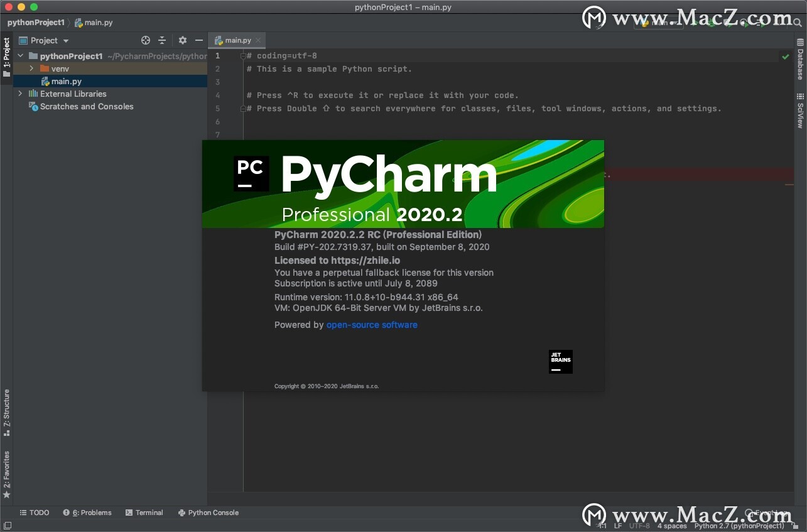This screenshot has width=807, height=532.
Task: Click the Locate/Select Opened File crosshair icon
Action: coord(146,40)
